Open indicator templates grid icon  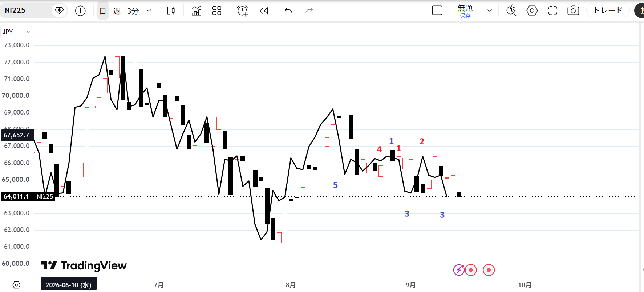(x=217, y=11)
